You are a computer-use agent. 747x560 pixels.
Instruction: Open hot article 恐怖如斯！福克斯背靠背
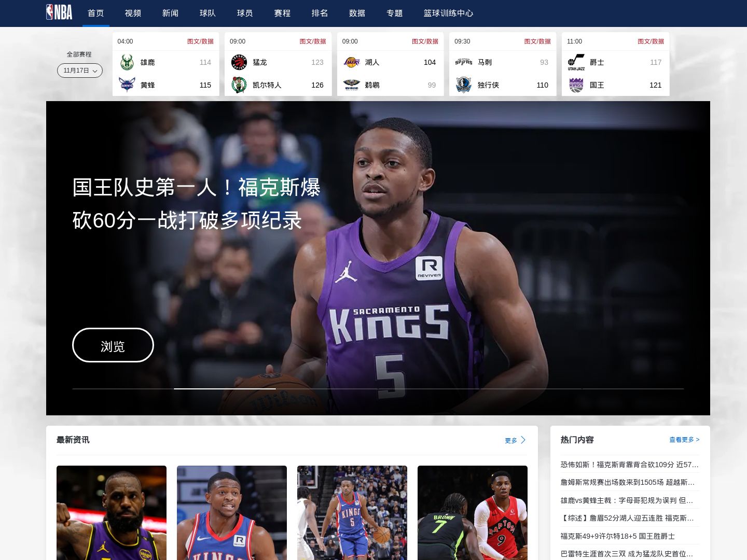click(630, 465)
